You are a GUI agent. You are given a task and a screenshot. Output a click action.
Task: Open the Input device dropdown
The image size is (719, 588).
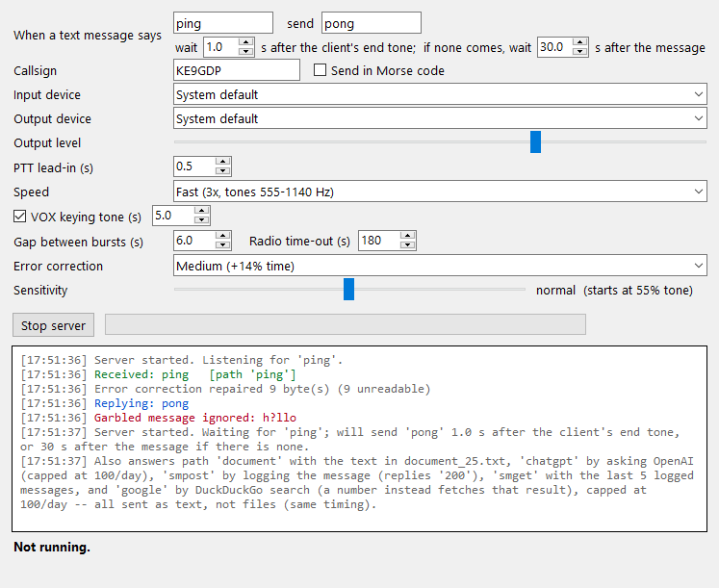click(x=440, y=94)
